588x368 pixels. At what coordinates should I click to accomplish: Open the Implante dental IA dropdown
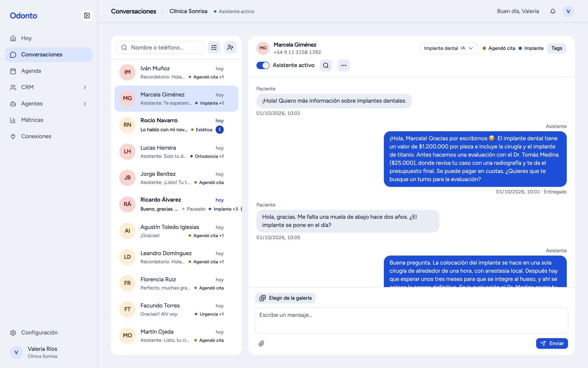pyautogui.click(x=449, y=48)
